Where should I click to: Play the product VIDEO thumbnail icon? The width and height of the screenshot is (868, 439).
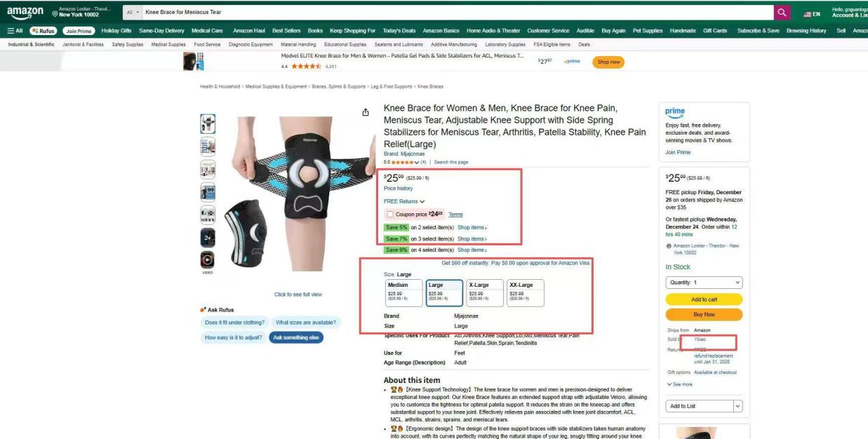click(x=208, y=260)
